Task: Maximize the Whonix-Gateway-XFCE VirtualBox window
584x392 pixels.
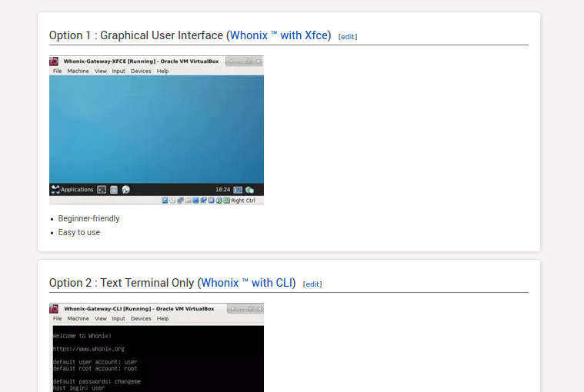Action: pyautogui.click(x=249, y=61)
